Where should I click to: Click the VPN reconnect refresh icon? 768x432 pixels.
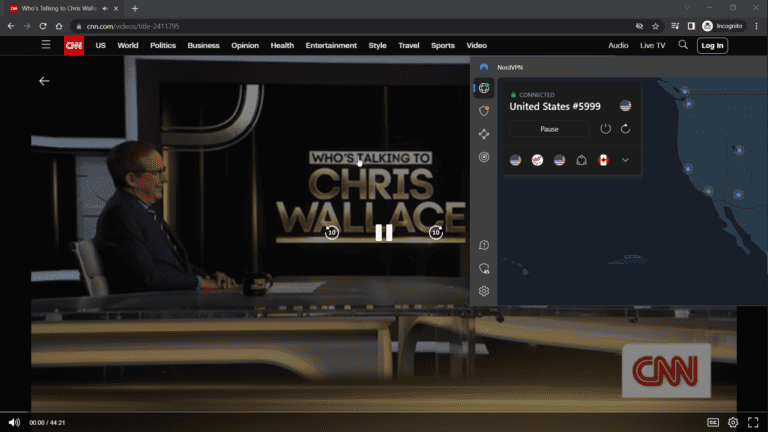[x=626, y=129]
